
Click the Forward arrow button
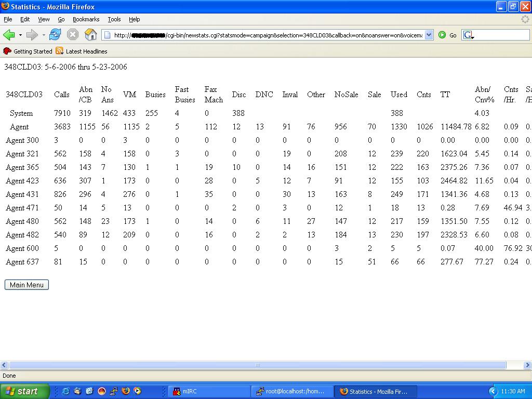click(x=32, y=35)
